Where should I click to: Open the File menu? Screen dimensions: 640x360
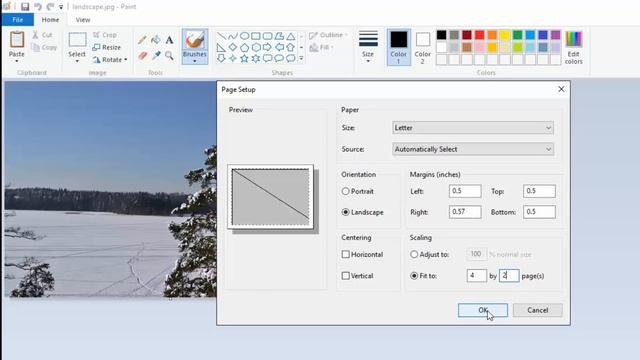click(x=18, y=20)
